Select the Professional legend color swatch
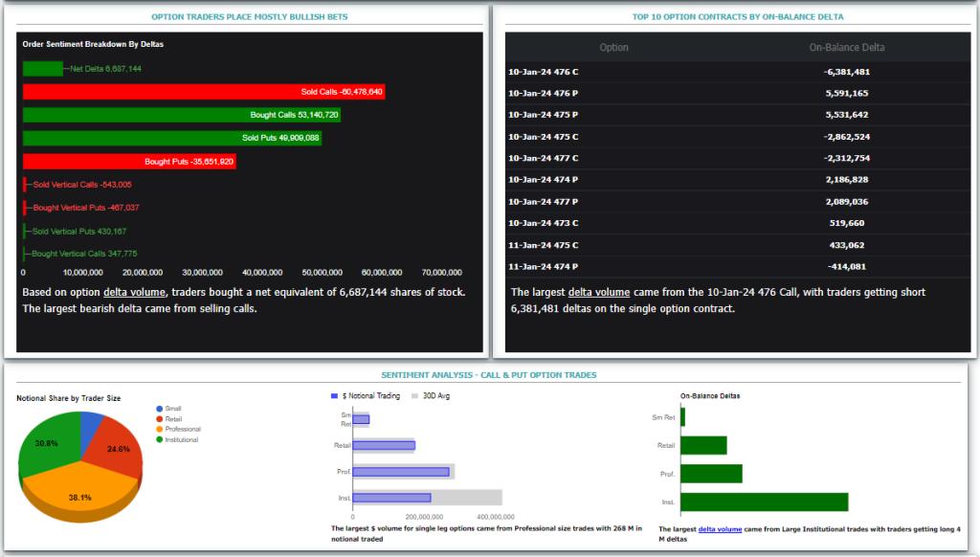The width and height of the screenshot is (980, 557). tap(160, 430)
